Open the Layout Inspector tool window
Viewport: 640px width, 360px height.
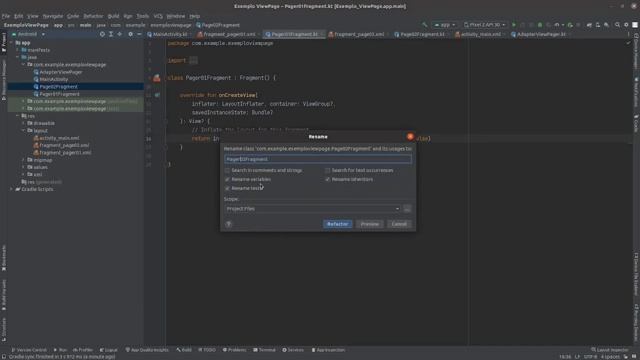click(610, 350)
